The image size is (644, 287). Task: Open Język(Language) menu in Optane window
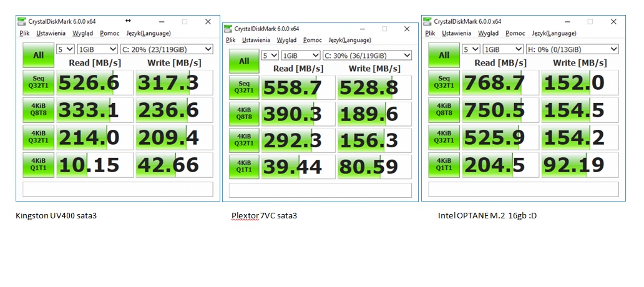tap(554, 33)
